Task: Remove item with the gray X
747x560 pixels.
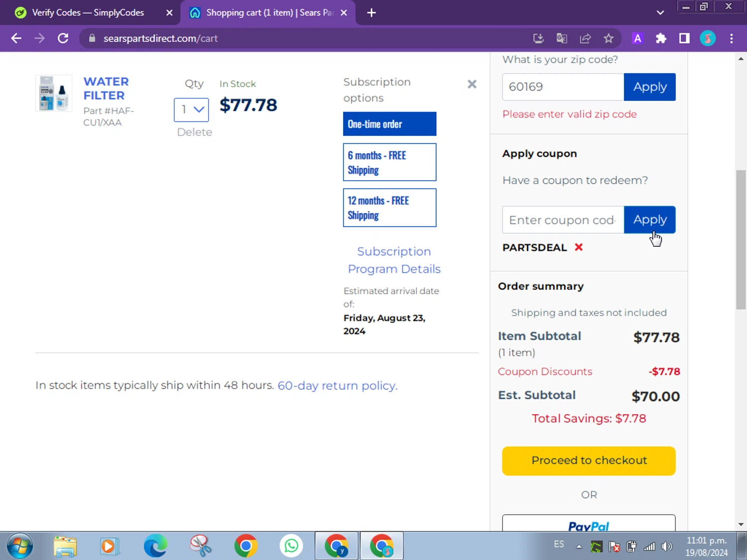Action: click(x=472, y=84)
